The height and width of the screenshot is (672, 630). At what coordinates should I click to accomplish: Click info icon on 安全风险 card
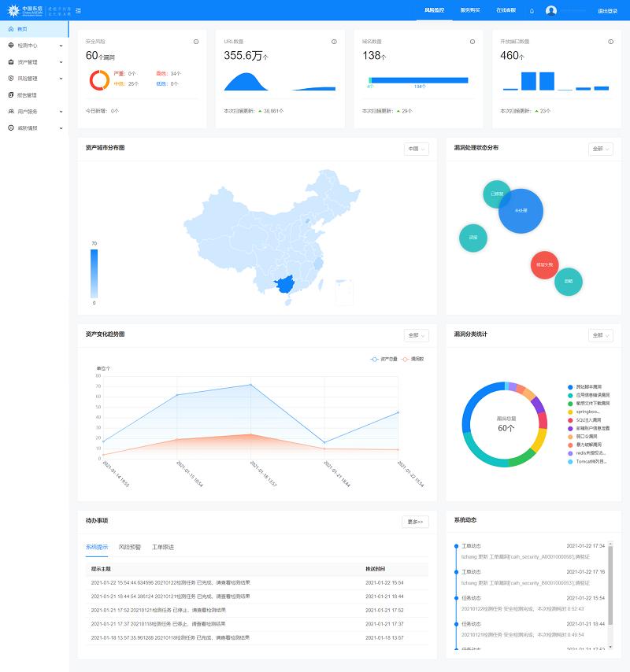[196, 42]
